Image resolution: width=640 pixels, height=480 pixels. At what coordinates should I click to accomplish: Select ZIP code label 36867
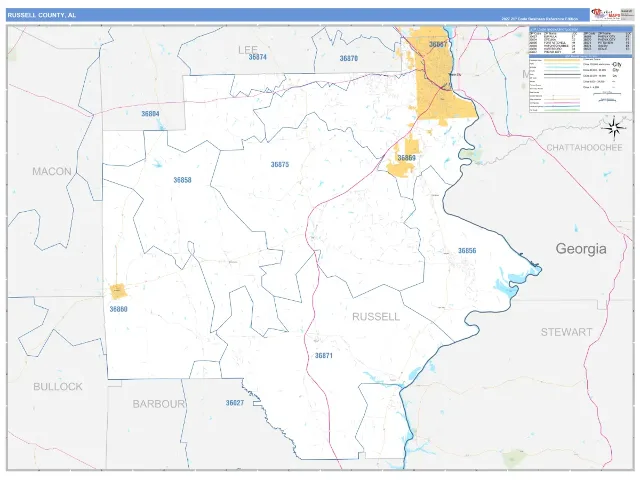tap(438, 44)
